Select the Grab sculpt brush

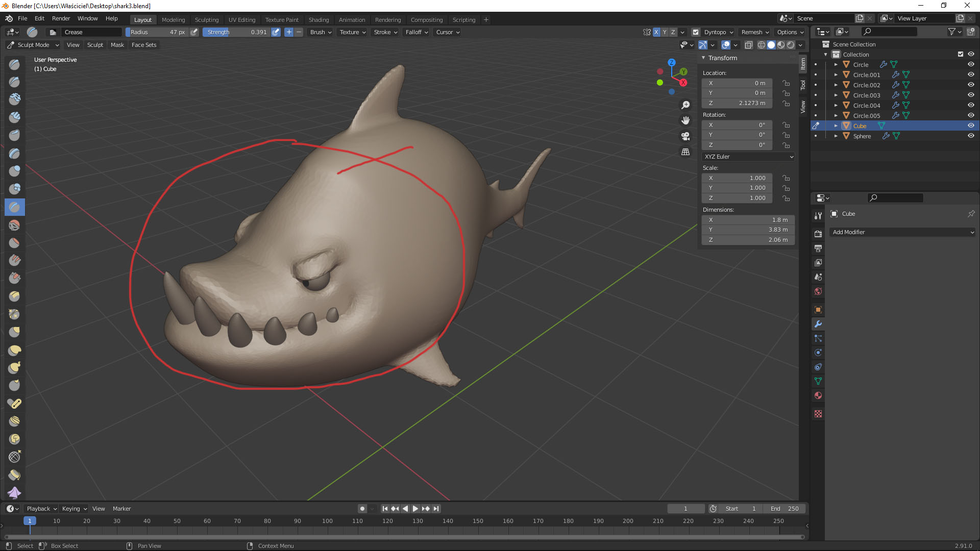[x=14, y=333]
